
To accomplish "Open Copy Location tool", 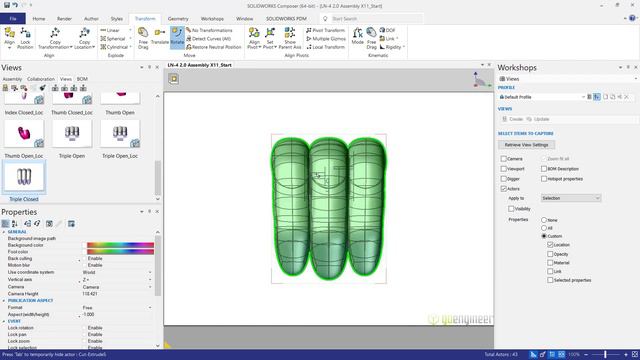I will point(84,38).
